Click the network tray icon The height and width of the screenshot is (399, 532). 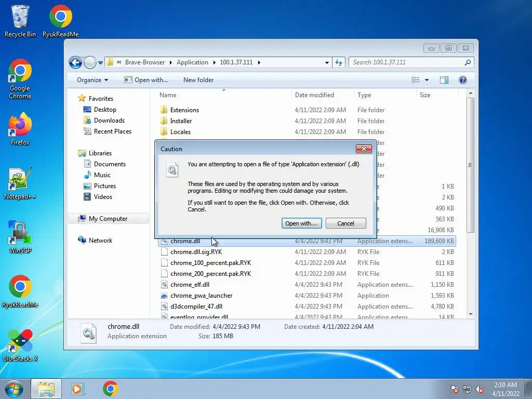467,389
